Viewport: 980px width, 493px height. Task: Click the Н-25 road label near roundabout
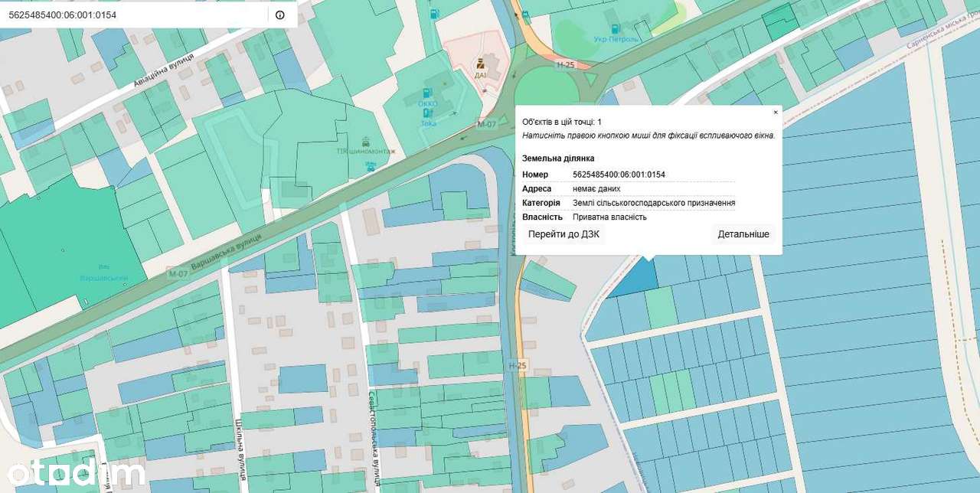pos(566,65)
